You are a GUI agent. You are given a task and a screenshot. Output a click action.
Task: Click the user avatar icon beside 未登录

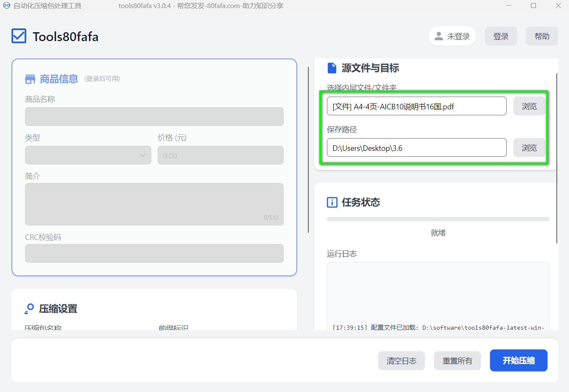(439, 36)
